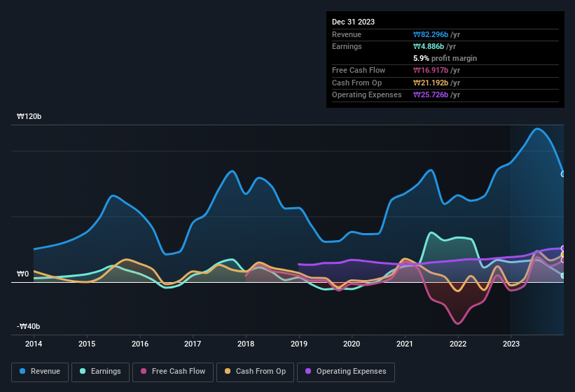This screenshot has height=392, width=575.
Task: Click the Cash From Op tooltip label
Action: 356,83
